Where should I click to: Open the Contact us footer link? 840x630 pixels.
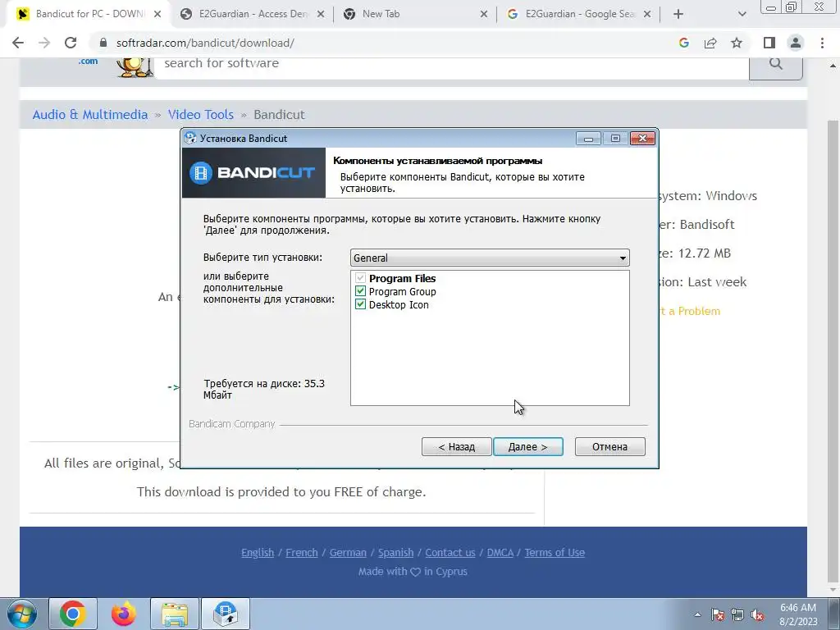[450, 552]
